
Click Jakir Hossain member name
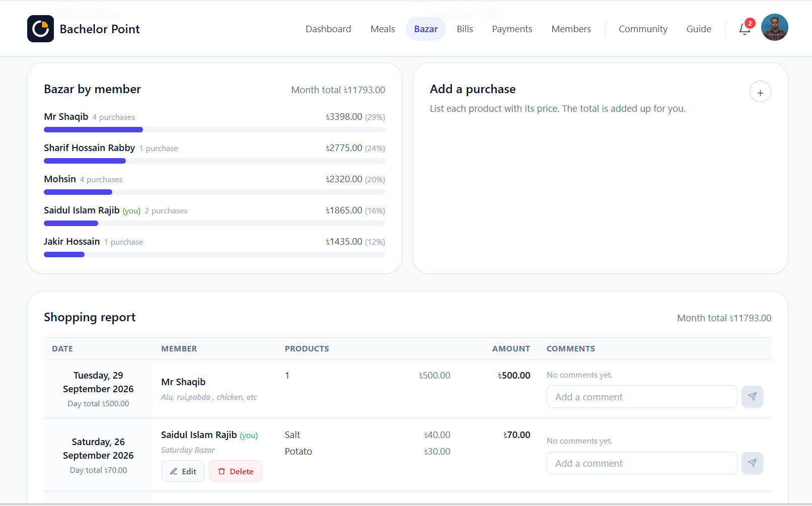pos(71,241)
